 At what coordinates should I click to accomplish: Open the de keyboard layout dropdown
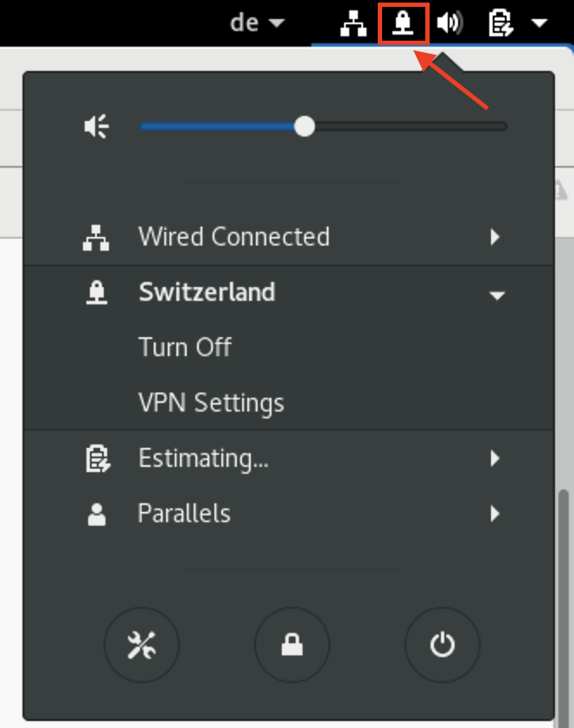click(x=257, y=22)
